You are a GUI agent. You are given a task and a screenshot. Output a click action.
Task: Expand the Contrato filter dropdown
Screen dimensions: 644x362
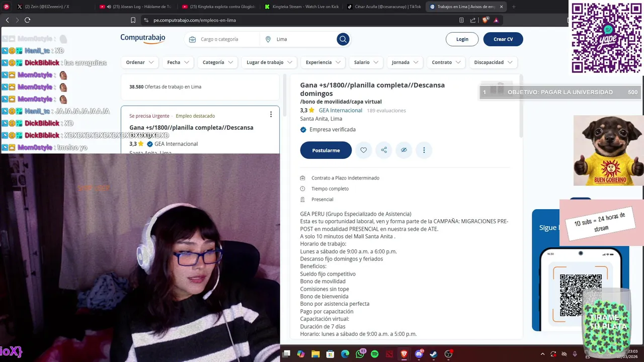tap(446, 62)
